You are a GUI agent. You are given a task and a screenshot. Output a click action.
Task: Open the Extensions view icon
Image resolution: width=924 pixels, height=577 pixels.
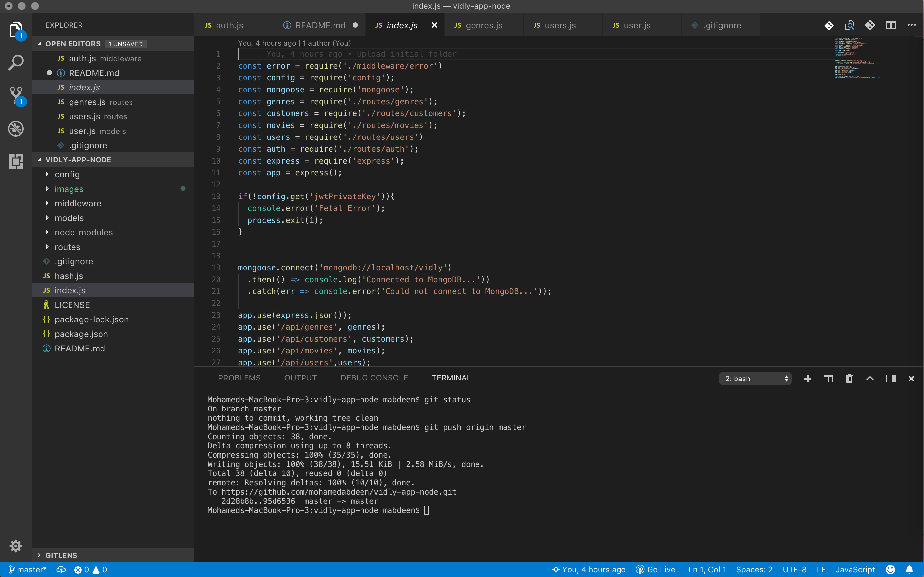(x=15, y=162)
